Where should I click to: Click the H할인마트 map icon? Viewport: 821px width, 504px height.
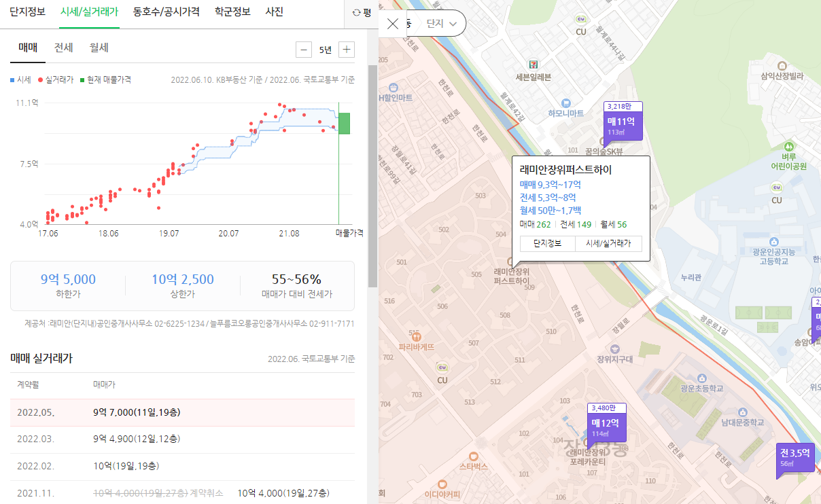tap(393, 87)
